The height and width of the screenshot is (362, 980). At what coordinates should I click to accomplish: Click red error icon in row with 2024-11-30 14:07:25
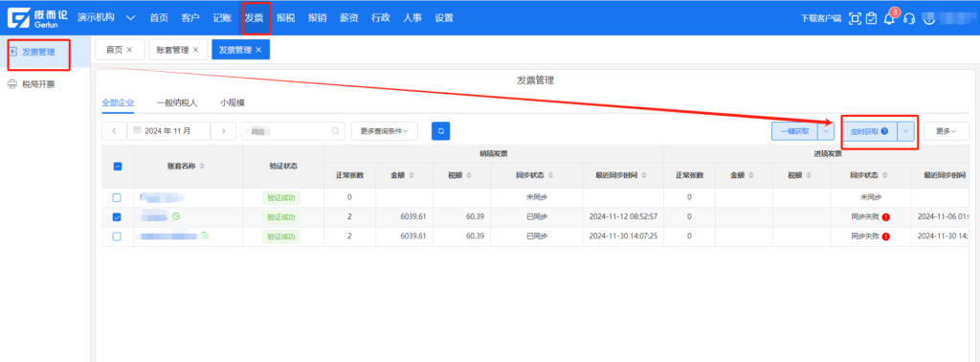tap(885, 237)
